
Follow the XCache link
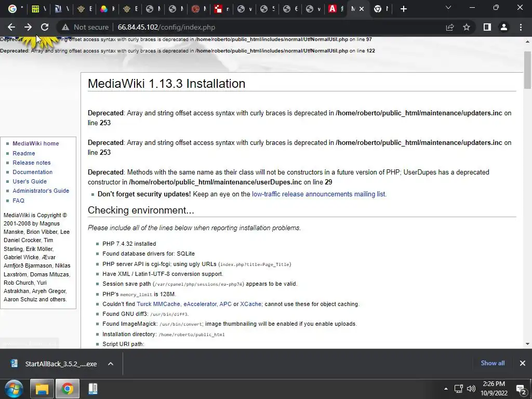click(250, 304)
